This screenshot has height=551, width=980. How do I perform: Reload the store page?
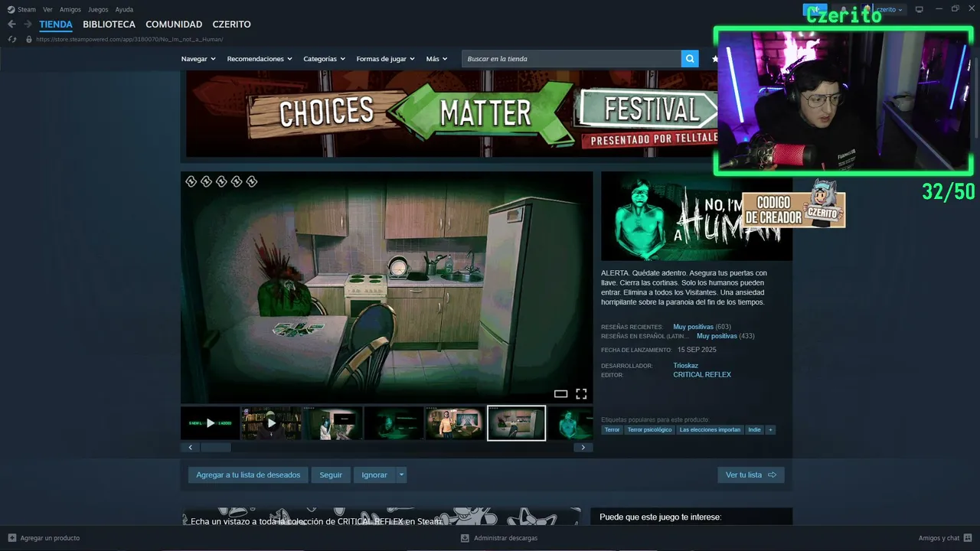11,39
